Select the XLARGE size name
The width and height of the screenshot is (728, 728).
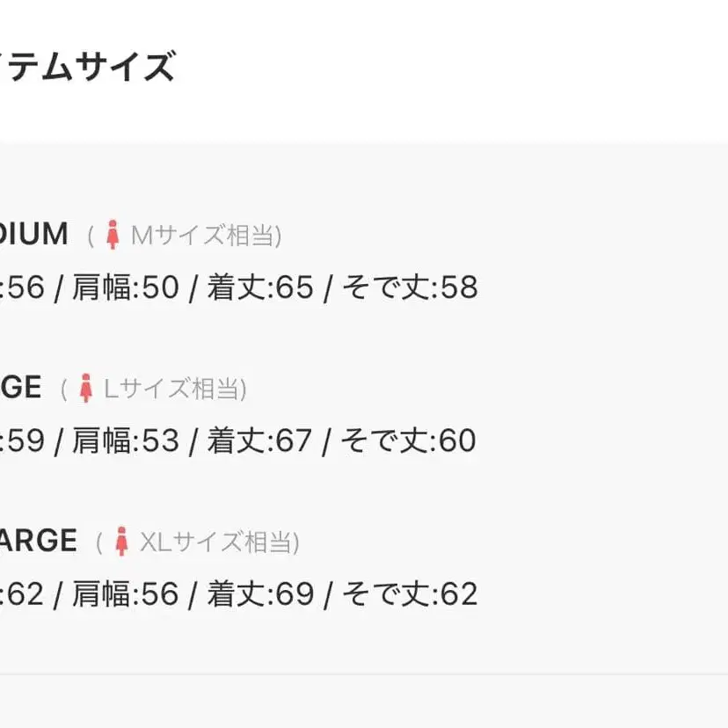pyautogui.click(x=38, y=541)
